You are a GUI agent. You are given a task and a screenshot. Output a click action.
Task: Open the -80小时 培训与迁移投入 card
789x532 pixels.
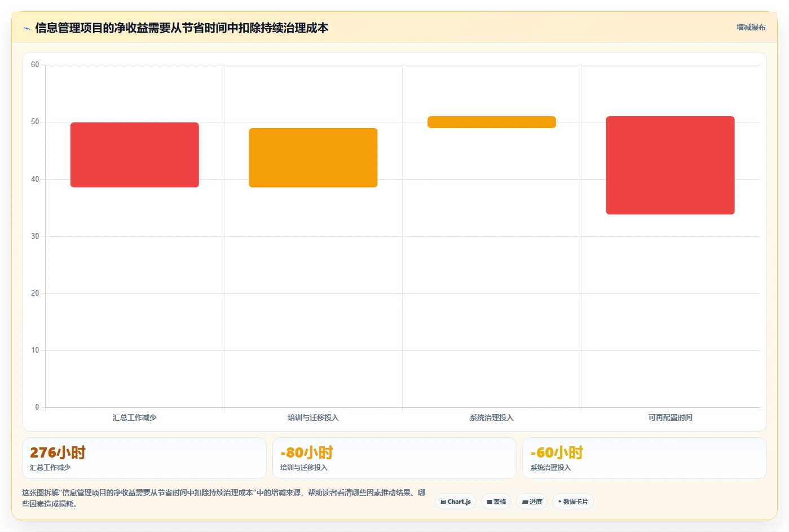pos(394,458)
